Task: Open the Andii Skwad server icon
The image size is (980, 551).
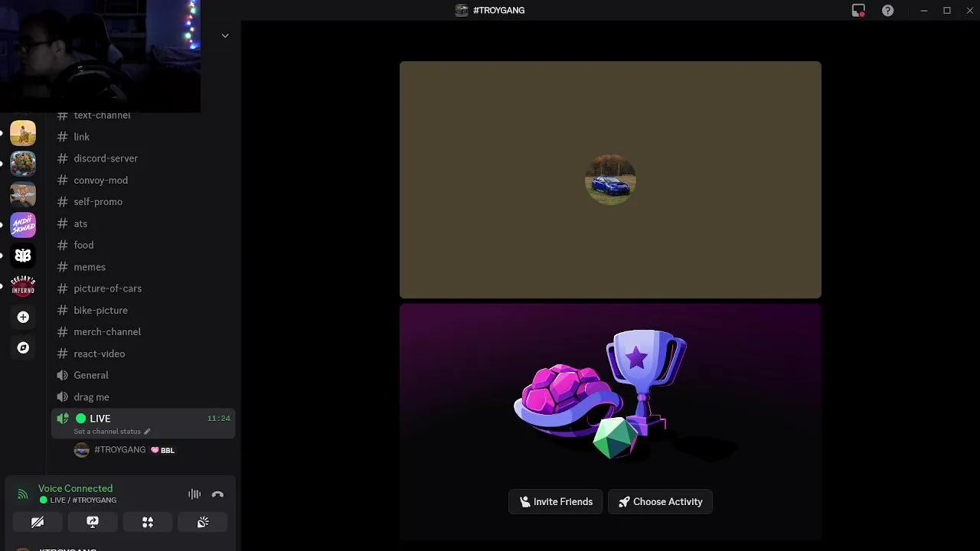Action: pyautogui.click(x=23, y=225)
